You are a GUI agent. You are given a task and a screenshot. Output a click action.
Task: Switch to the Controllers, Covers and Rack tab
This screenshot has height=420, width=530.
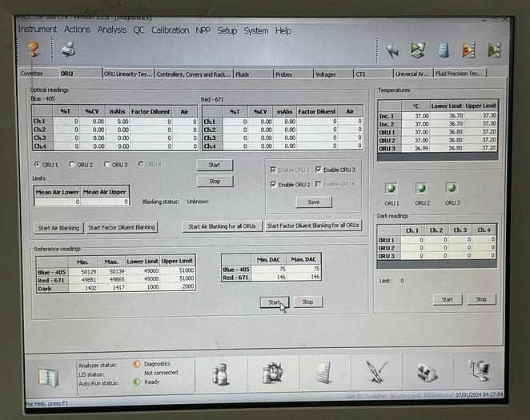click(194, 74)
